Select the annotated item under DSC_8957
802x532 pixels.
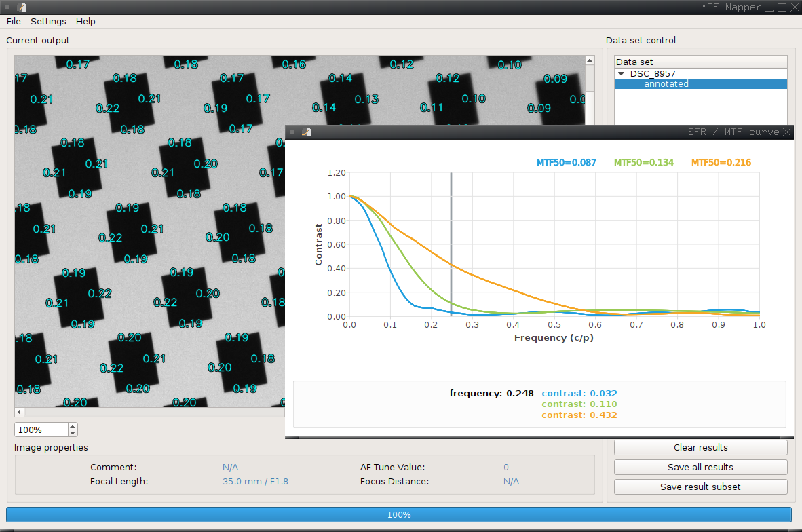click(x=666, y=83)
